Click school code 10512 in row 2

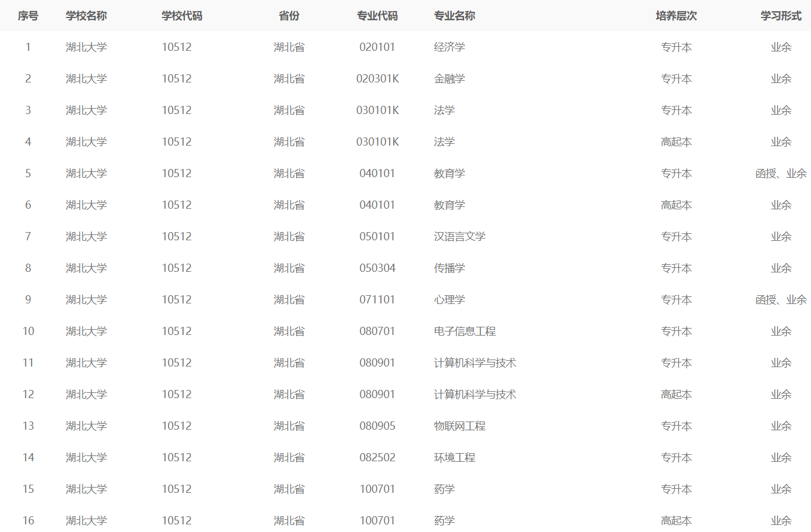[x=177, y=79]
